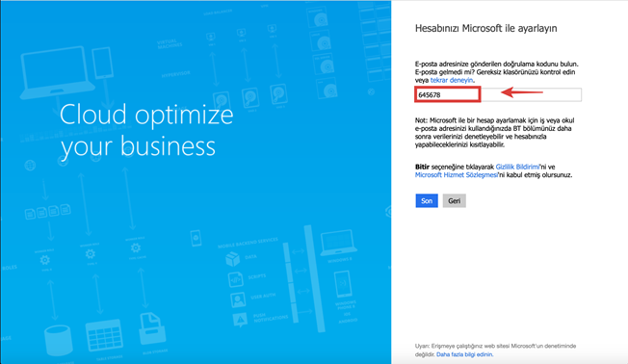Click the note paragraph starting with 'Not: Microsoft ile'
Screen dimensions: 628x364
click(x=495, y=133)
